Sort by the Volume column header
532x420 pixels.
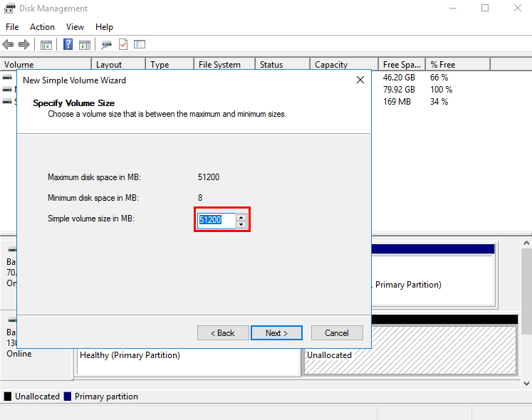point(46,65)
